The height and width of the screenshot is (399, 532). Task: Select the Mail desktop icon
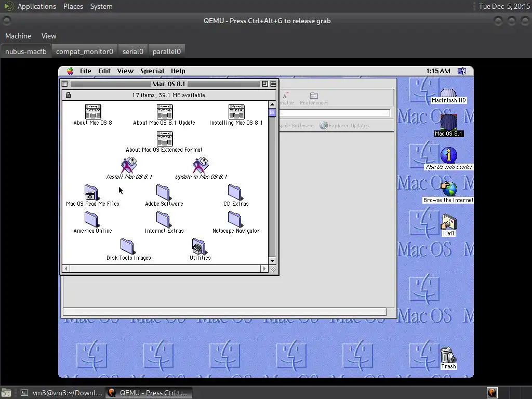[448, 222]
